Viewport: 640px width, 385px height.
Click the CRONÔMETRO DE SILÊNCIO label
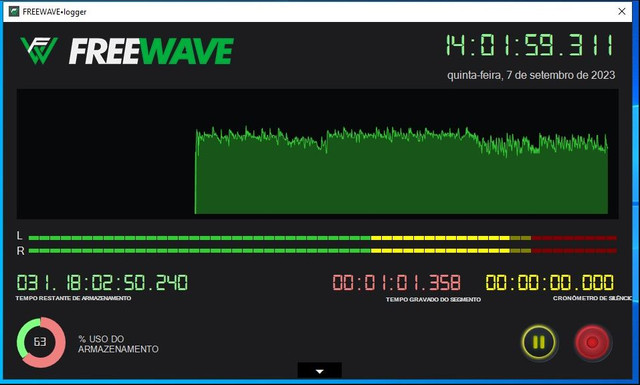coord(592,298)
